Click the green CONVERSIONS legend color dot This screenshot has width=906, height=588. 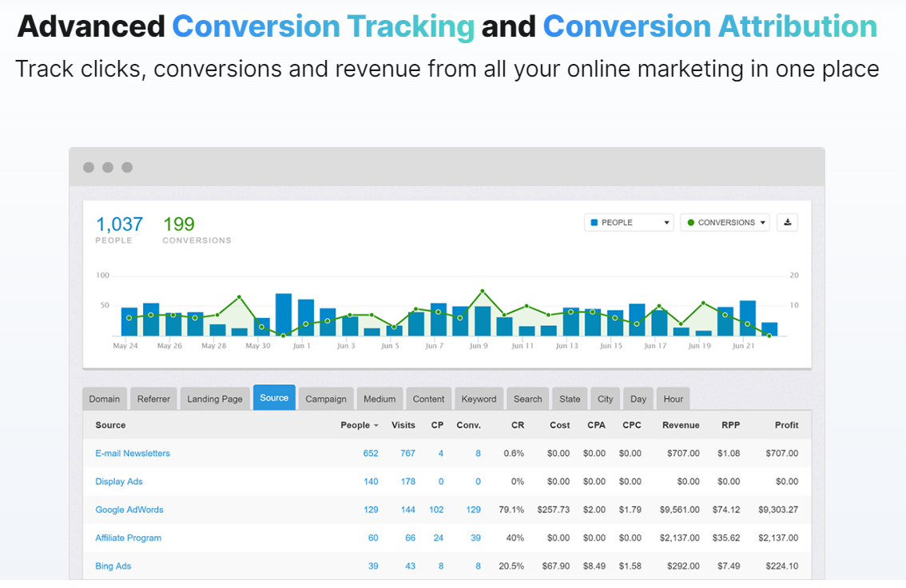click(690, 222)
